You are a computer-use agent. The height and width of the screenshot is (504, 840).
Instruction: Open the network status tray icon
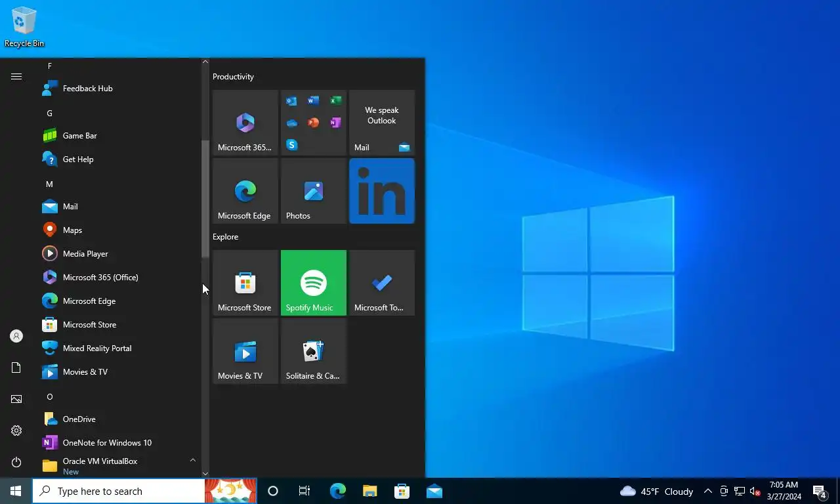(740, 491)
